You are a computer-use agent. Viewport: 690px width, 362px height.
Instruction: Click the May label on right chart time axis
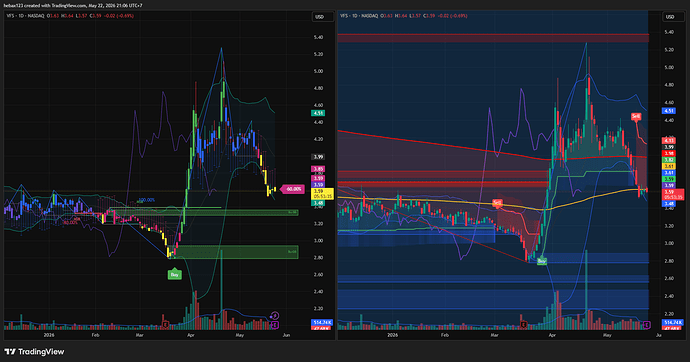607,335
